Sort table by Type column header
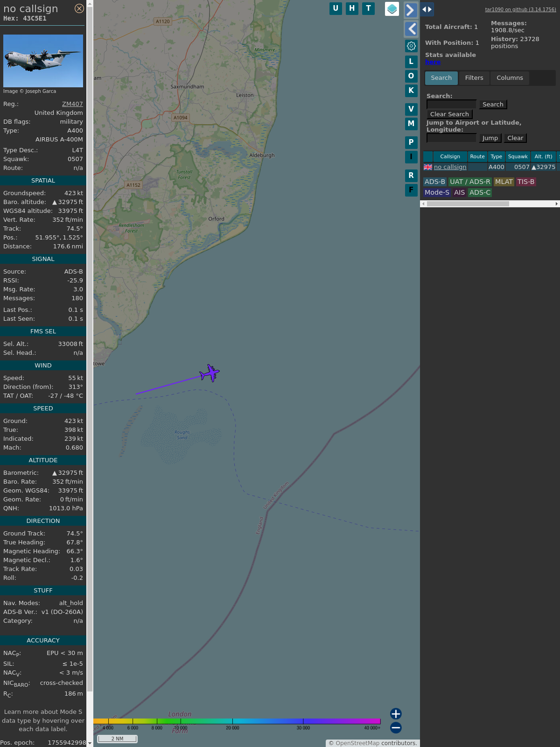 point(497,157)
